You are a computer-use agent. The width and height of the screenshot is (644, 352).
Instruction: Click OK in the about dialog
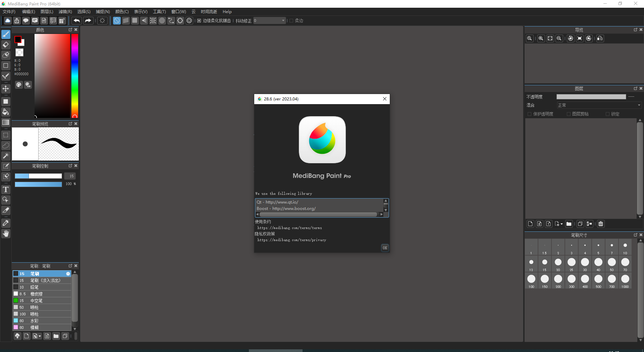click(385, 248)
